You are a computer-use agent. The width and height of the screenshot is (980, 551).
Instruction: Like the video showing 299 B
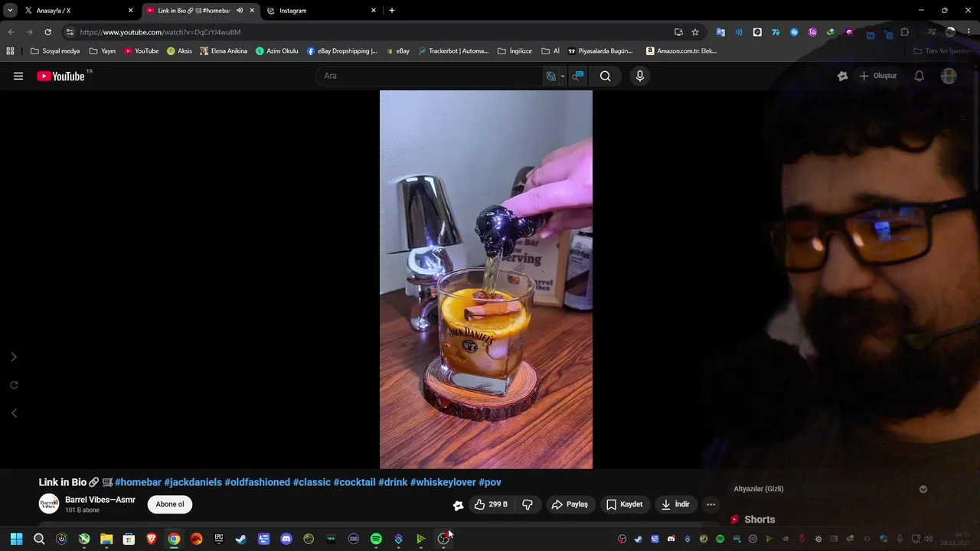click(x=491, y=504)
